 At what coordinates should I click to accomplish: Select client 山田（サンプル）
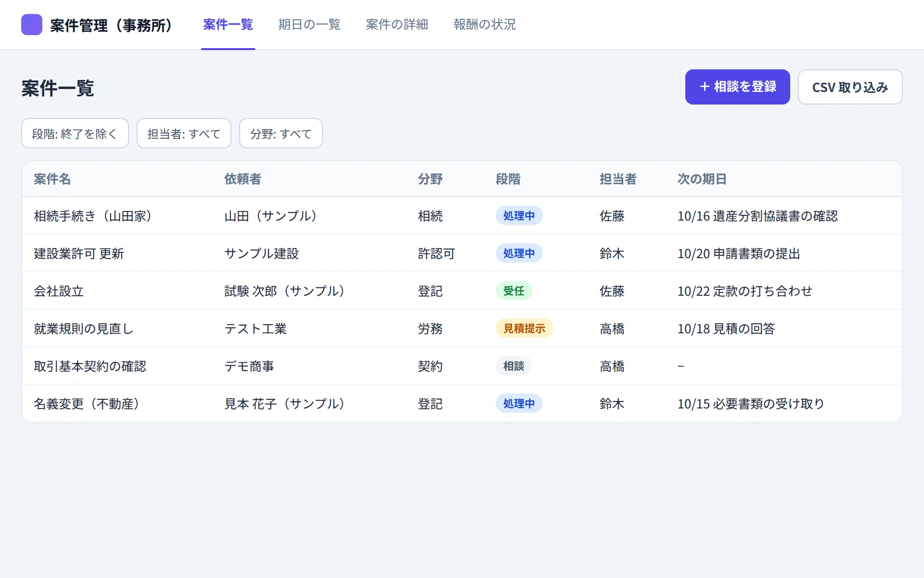click(x=270, y=216)
